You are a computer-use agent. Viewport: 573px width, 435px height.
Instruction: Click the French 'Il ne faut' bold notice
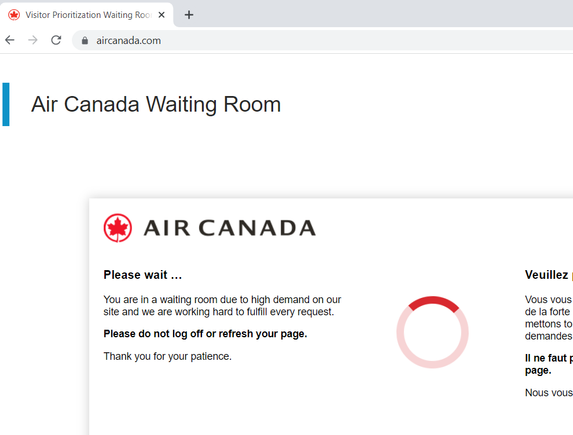(549, 364)
